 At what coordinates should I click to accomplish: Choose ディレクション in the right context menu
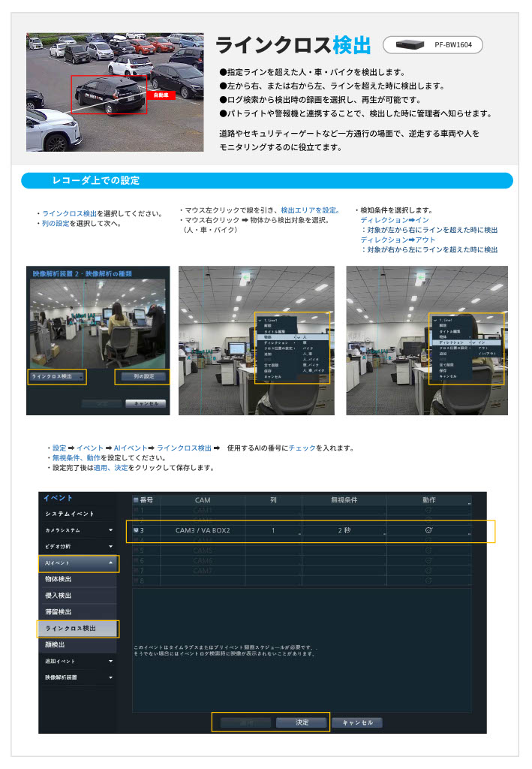[452, 342]
